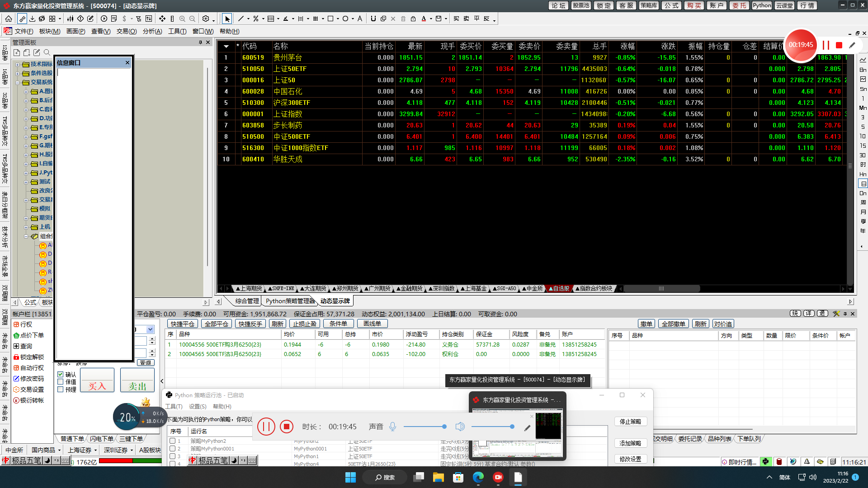
Task: Click the zoom out magnifier icon
Action: pyautogui.click(x=192, y=19)
